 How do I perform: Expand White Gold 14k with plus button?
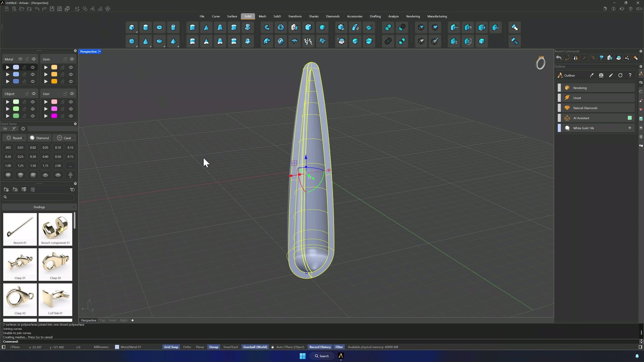630,128
